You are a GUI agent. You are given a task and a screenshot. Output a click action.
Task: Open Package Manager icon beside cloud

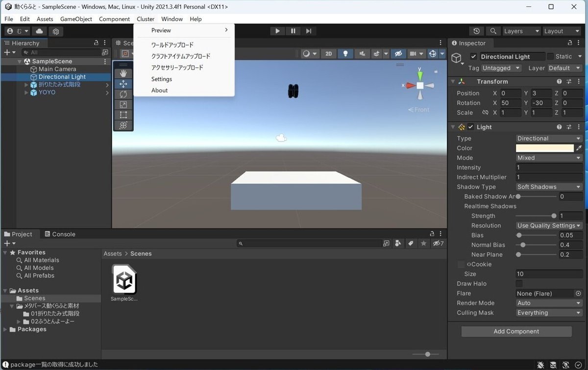56,31
